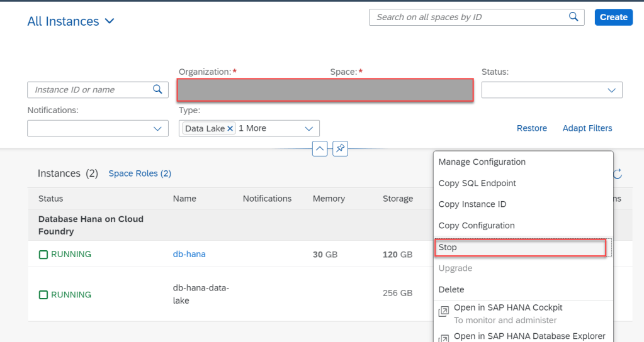Screen dimensions: 644x342
Task: Select Stop from the context menu
Action: click(x=519, y=248)
